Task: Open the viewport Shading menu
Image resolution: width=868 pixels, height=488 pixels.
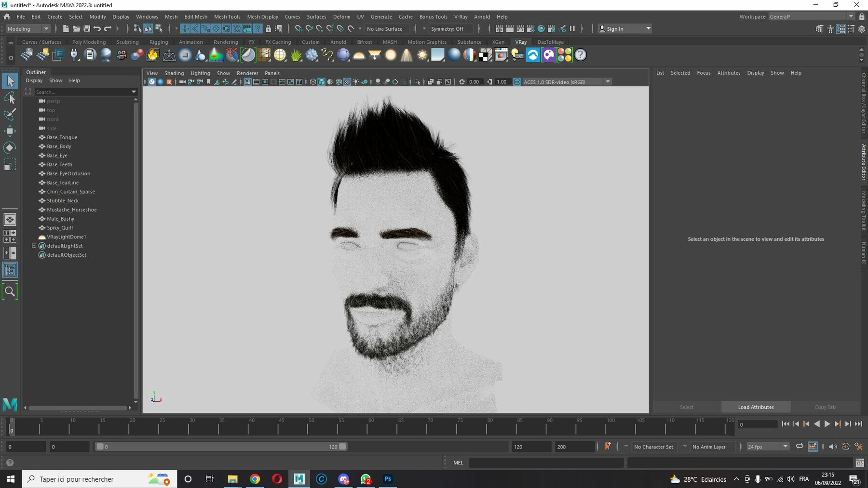Action: pyautogui.click(x=174, y=73)
